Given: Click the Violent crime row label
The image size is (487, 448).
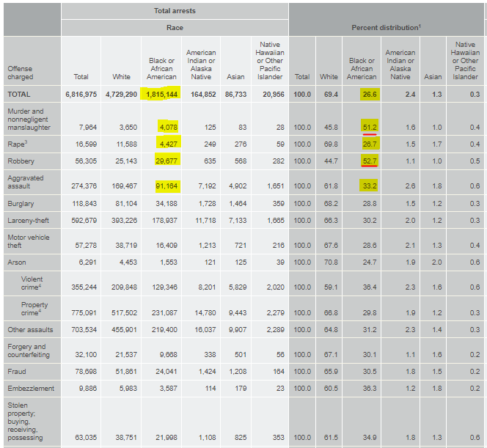Looking at the screenshot, I should point(32,283).
